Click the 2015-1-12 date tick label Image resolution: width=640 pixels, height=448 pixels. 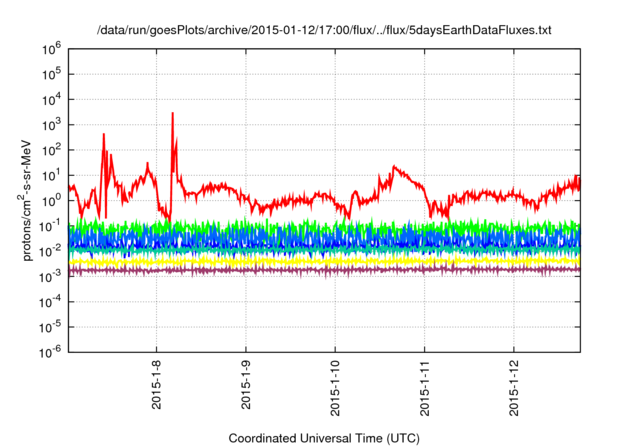(514, 388)
